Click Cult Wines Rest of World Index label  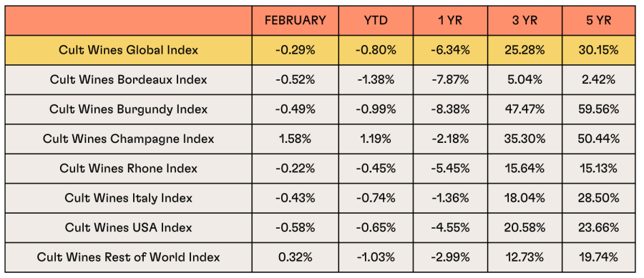click(x=129, y=257)
